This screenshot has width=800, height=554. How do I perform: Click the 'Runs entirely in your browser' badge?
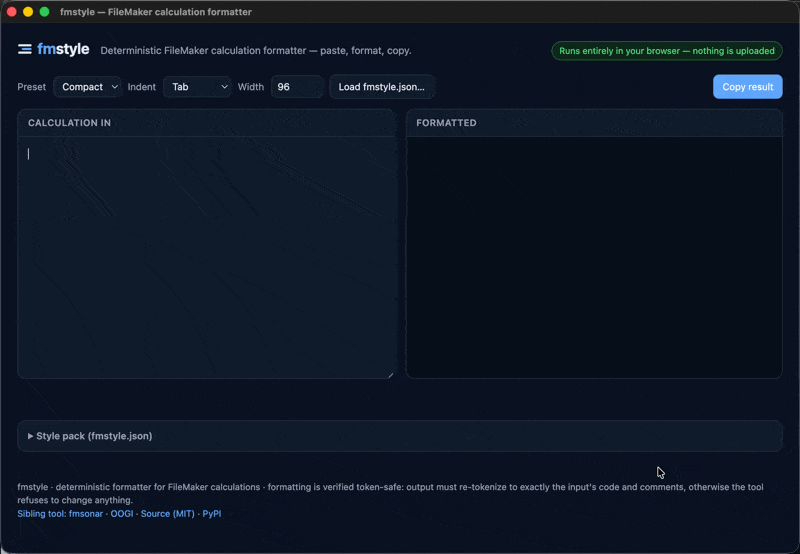(667, 51)
